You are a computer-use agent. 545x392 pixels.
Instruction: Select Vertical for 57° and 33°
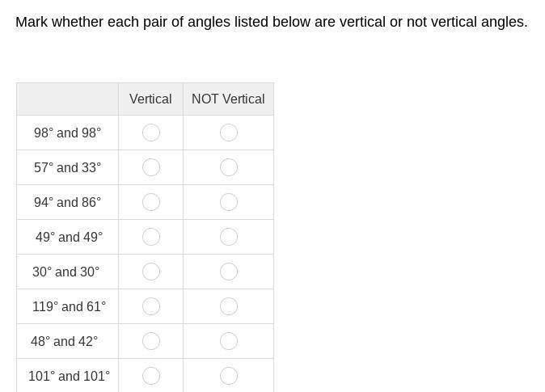tap(151, 167)
